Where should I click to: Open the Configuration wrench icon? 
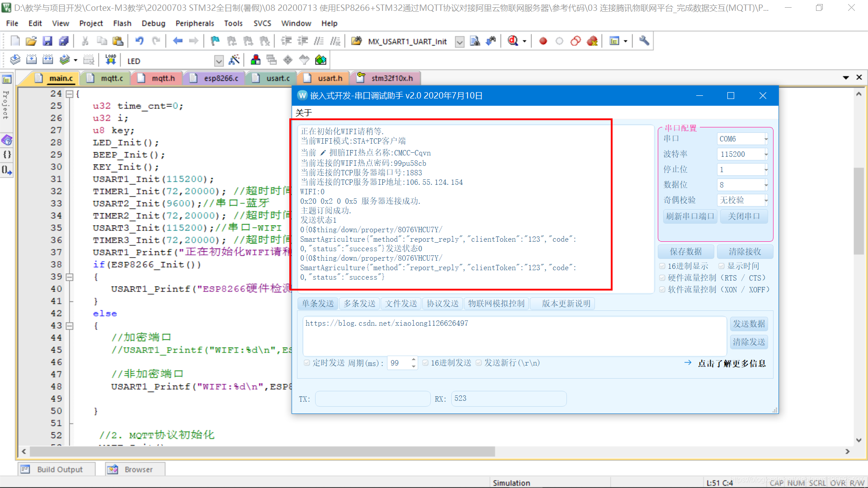[644, 41]
